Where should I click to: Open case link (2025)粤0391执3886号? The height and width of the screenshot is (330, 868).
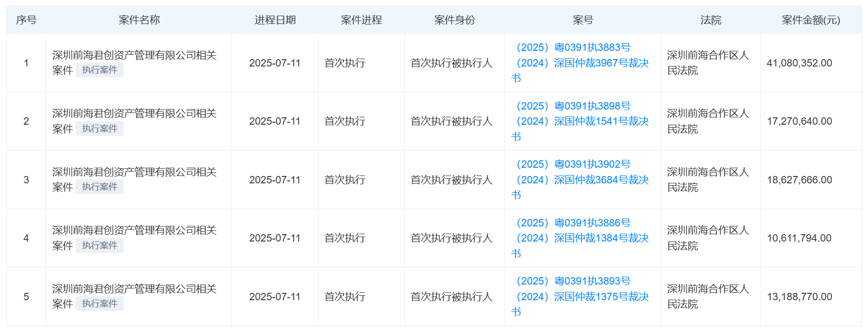[x=571, y=223]
